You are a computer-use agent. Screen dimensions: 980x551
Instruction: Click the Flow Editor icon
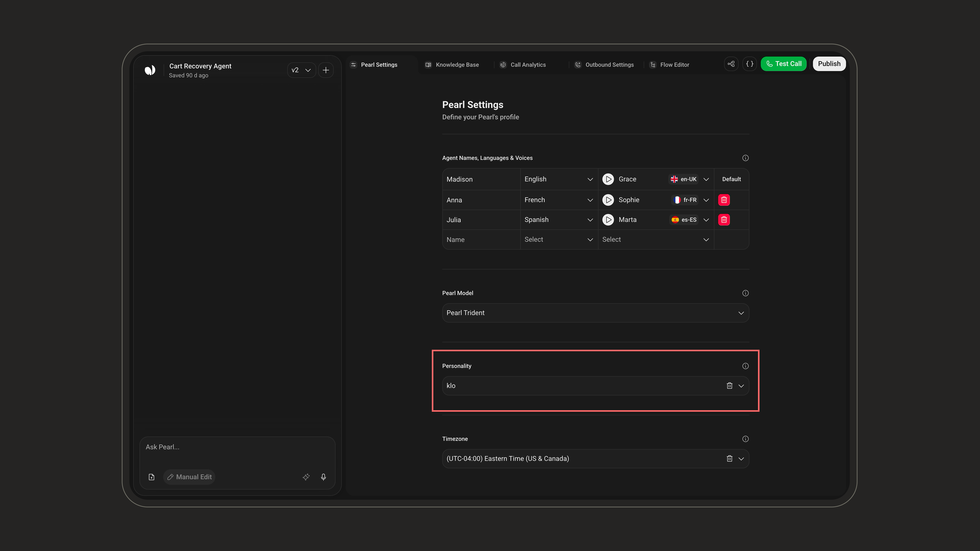(x=653, y=65)
